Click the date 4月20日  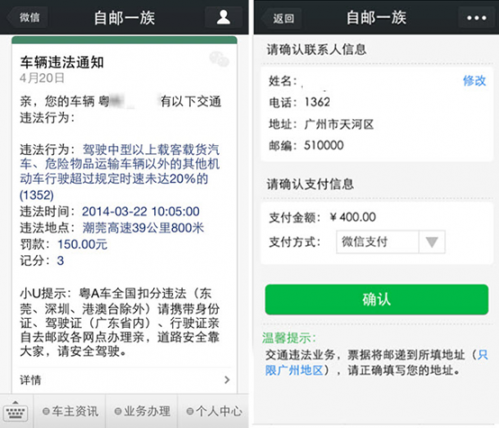pyautogui.click(x=42, y=78)
